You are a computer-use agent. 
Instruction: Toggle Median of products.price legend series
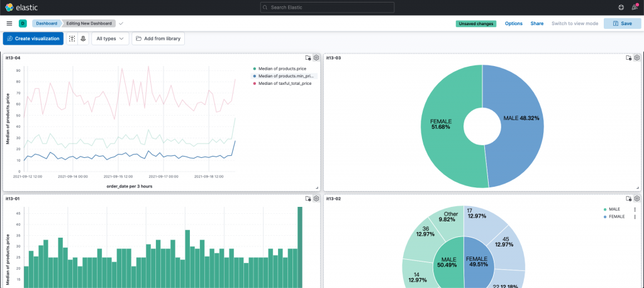[x=280, y=69]
